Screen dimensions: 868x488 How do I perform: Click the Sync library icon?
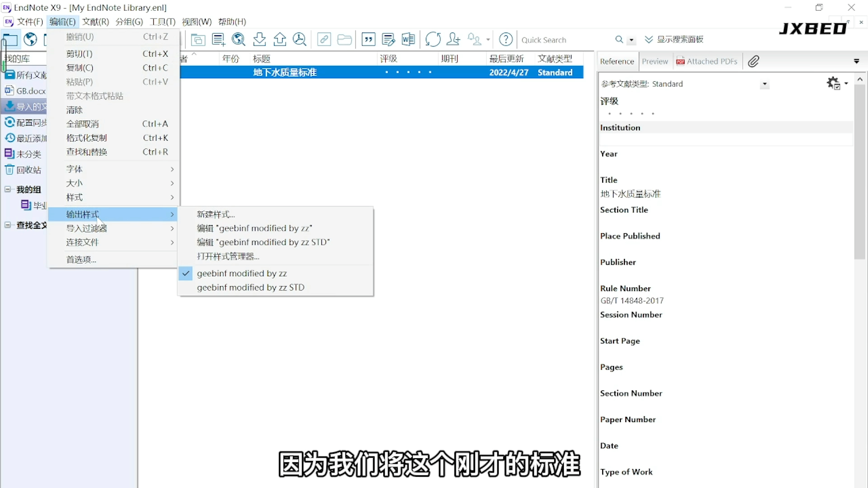coord(433,39)
